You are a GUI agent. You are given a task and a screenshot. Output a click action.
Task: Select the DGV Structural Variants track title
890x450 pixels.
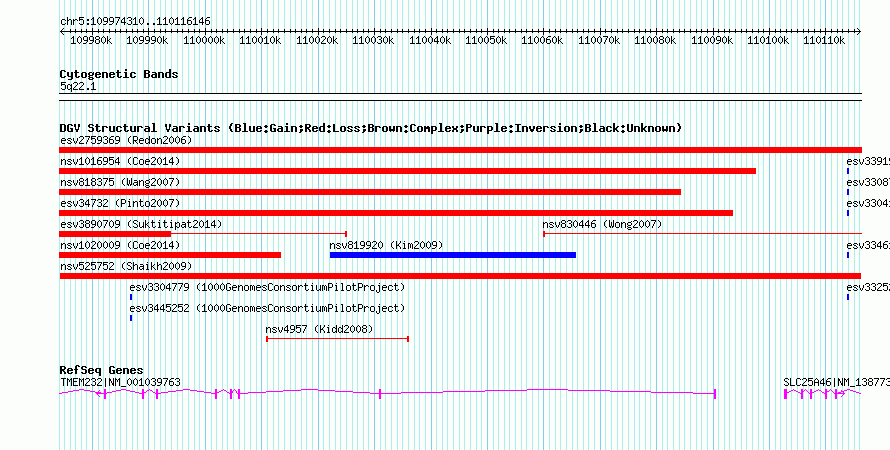coord(371,128)
